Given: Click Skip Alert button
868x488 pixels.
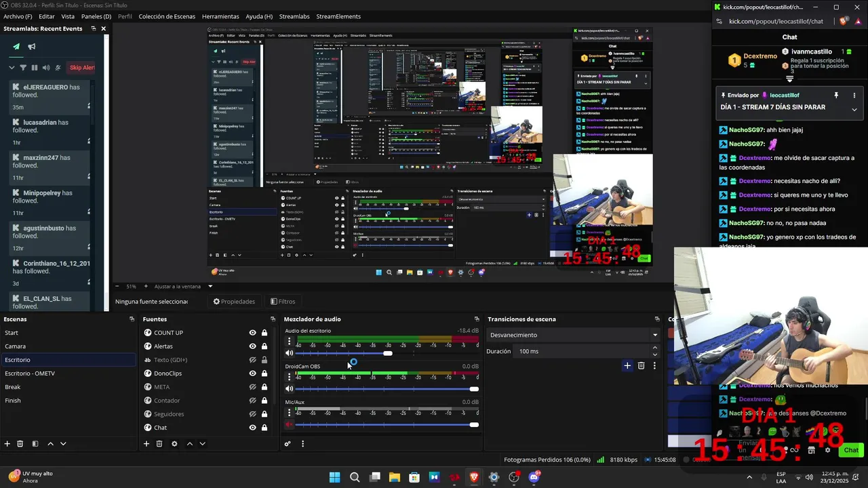Looking at the screenshot, I should click(x=82, y=68).
